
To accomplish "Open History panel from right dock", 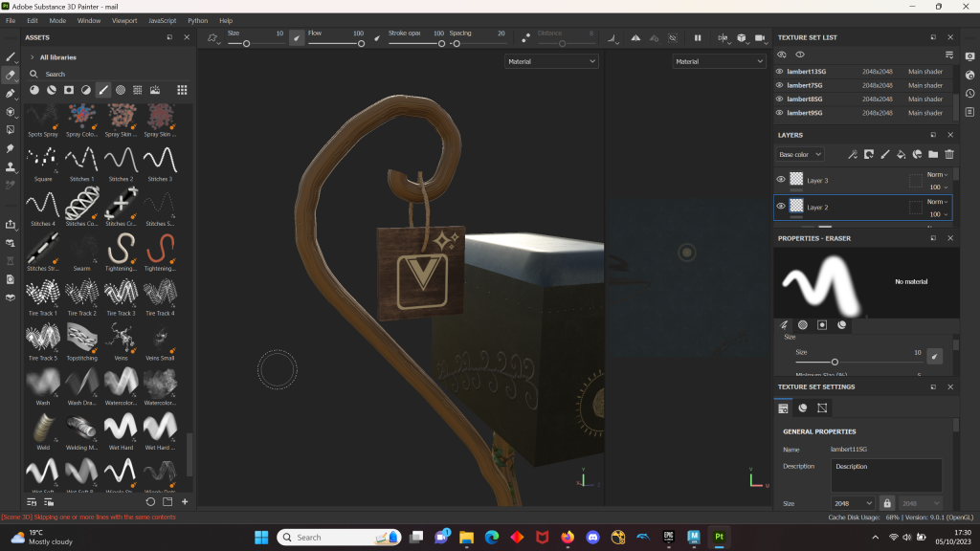I will (x=970, y=94).
